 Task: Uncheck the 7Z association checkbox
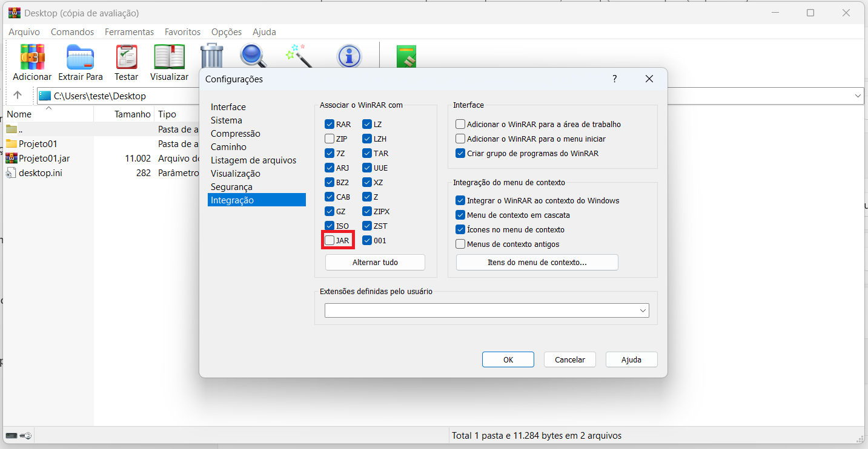click(x=330, y=154)
